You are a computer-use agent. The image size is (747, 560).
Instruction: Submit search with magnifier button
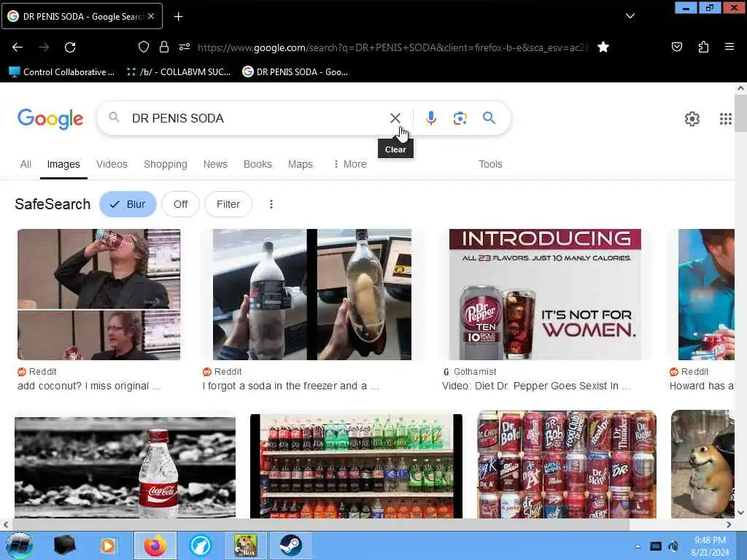[x=489, y=118]
